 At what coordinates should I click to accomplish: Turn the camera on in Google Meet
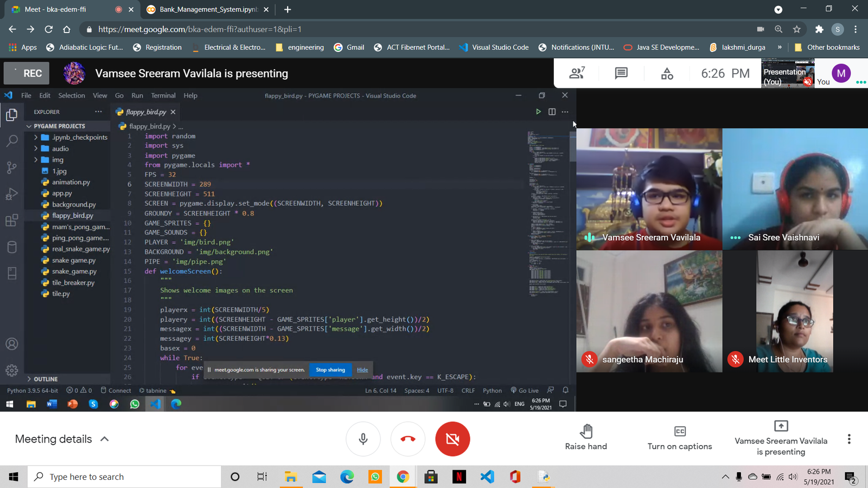click(x=452, y=439)
